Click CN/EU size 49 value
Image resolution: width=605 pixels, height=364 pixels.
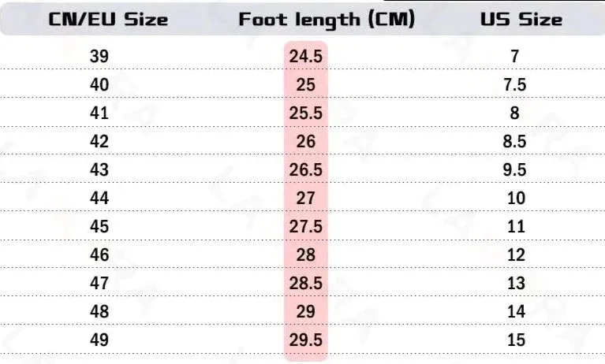99,340
